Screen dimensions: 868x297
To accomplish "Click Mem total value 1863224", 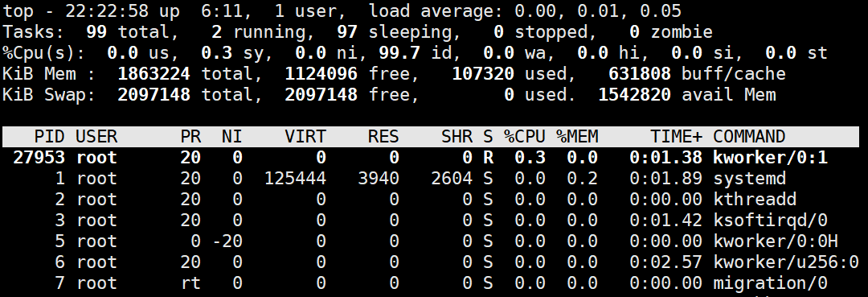I will [154, 74].
